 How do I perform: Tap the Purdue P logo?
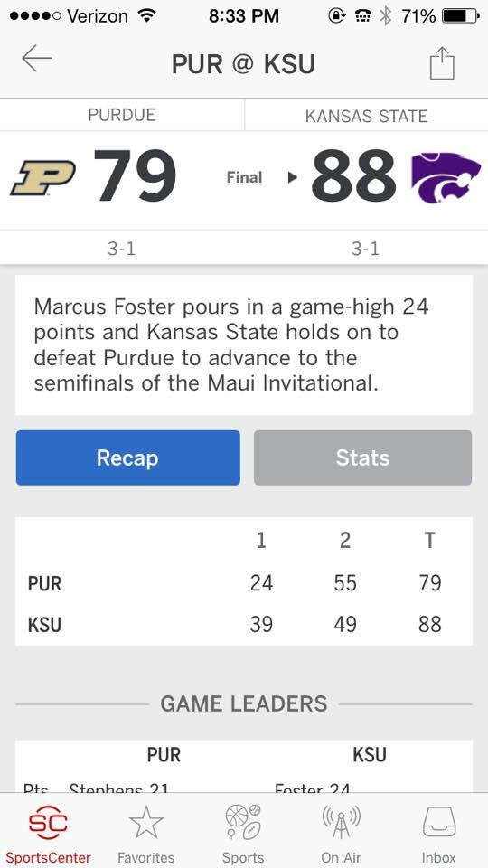click(43, 178)
